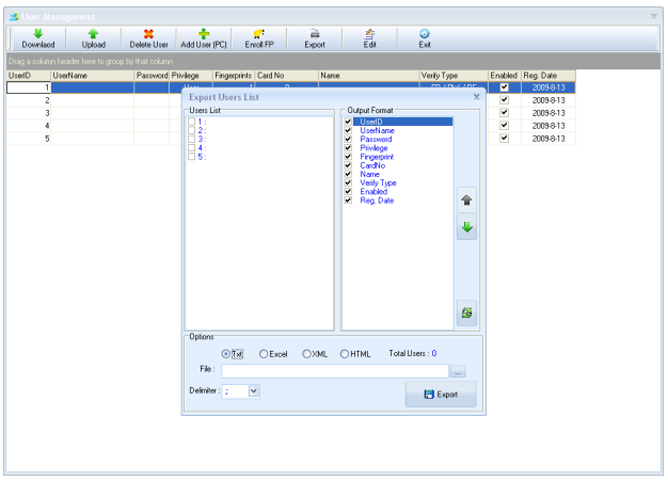Uncheck the Name output field

(x=348, y=174)
